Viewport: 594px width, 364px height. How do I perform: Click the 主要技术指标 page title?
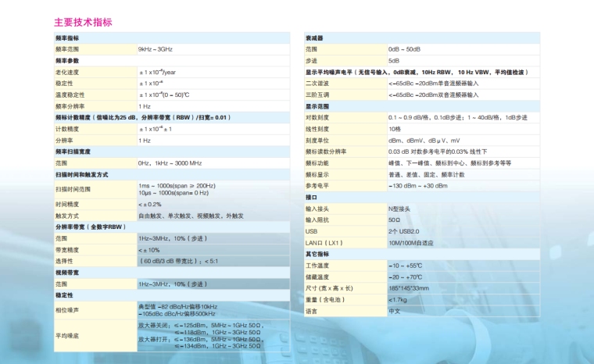[x=82, y=22]
